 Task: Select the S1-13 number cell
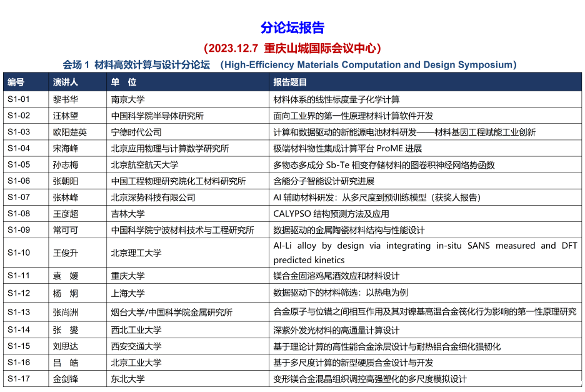(19, 312)
